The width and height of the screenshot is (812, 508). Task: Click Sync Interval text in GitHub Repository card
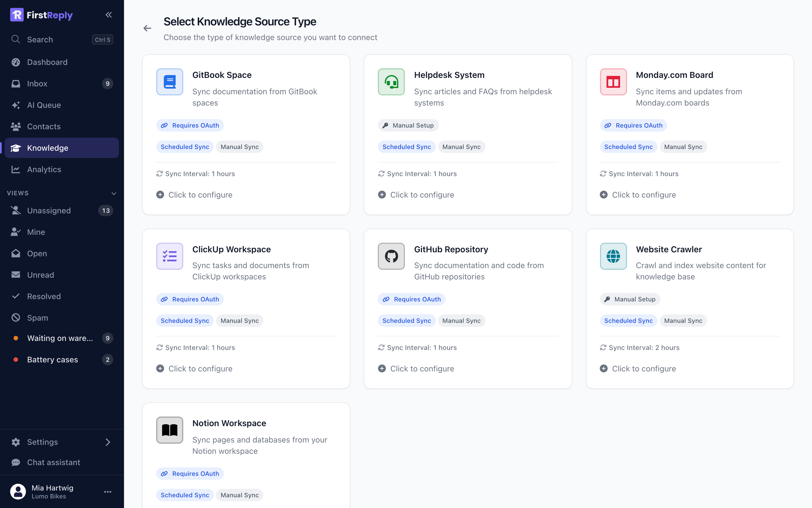tap(422, 348)
